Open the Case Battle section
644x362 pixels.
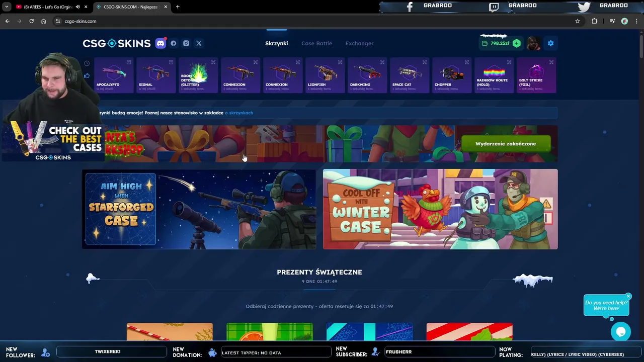[x=316, y=43]
